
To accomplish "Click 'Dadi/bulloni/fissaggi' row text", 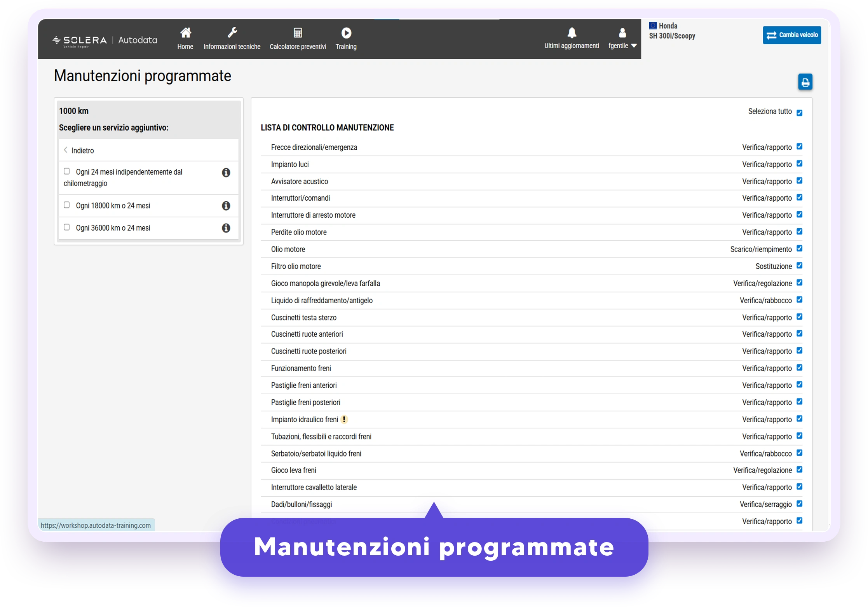I will click(302, 504).
